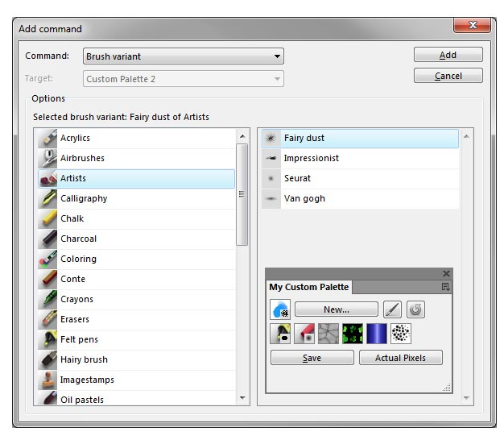Click the Chalk stick icon
Viewport: 504px width, 436px height.
pyautogui.click(x=48, y=218)
